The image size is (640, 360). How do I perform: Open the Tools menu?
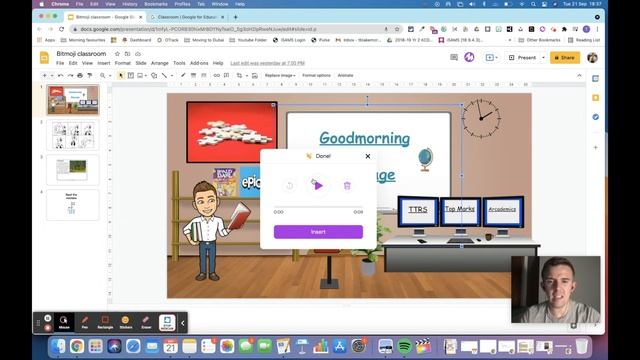(x=179, y=63)
